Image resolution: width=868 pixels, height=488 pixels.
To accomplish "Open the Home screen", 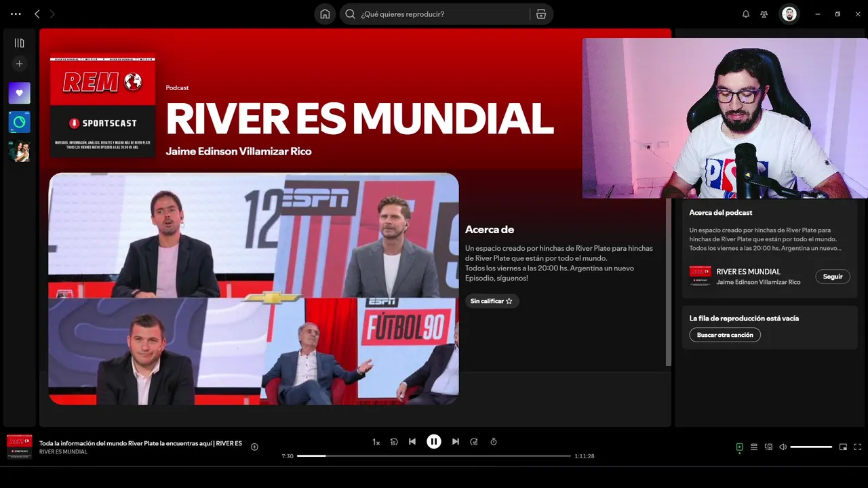I will (x=325, y=14).
